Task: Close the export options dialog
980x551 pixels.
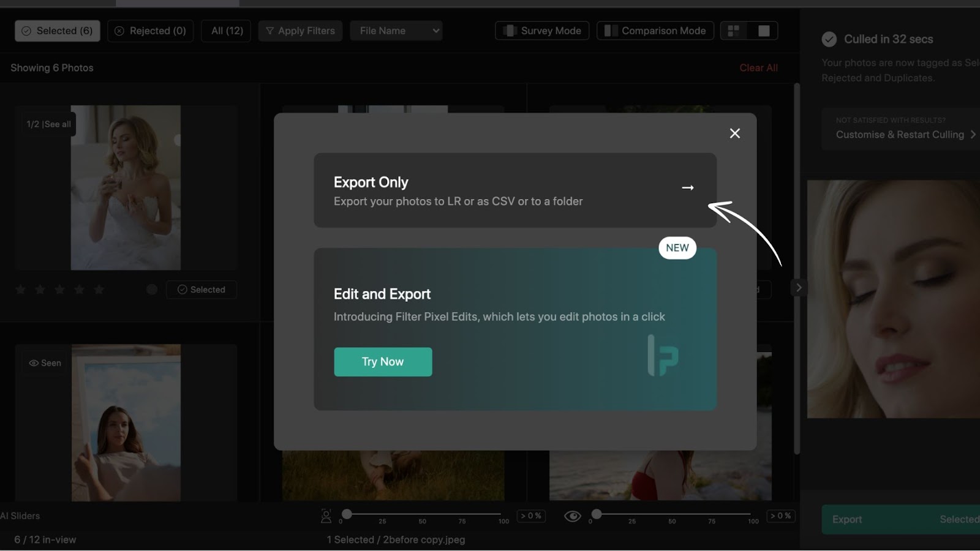Action: [x=735, y=133]
